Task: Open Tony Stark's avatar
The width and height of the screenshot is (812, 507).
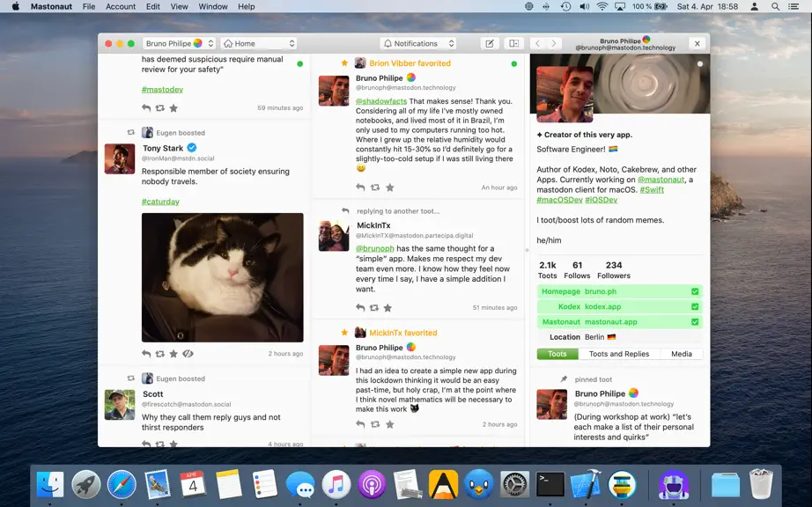Action: [x=120, y=158]
